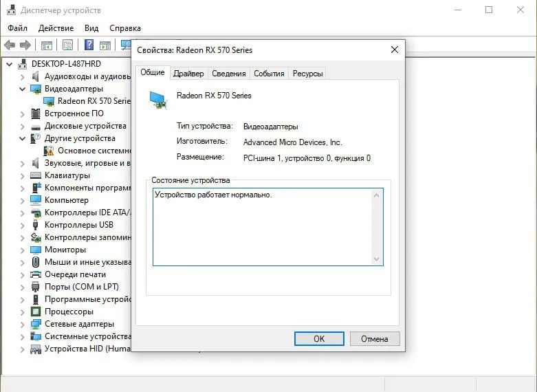Click the Back arrow toolbar icon

pos(10,45)
